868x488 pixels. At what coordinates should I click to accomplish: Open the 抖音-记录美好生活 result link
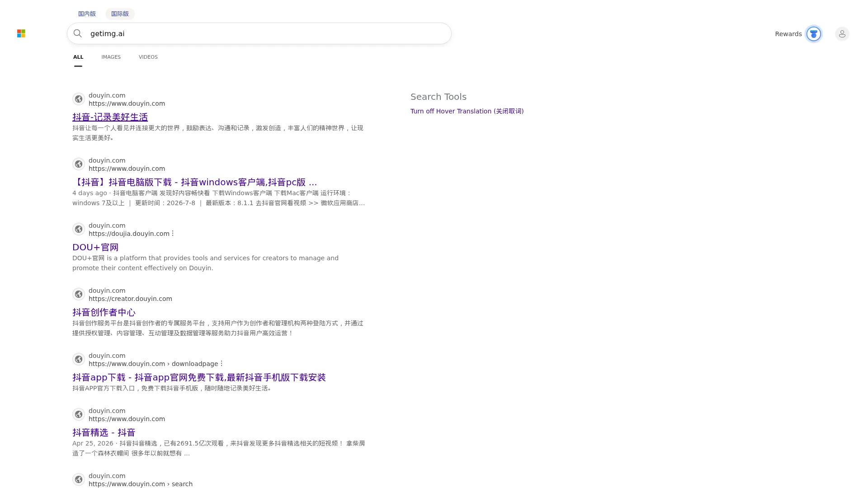point(110,117)
